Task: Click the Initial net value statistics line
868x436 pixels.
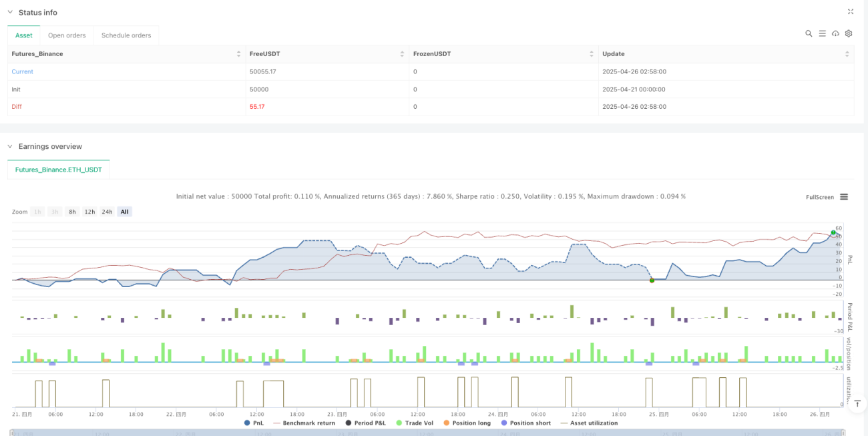Action: pos(431,196)
